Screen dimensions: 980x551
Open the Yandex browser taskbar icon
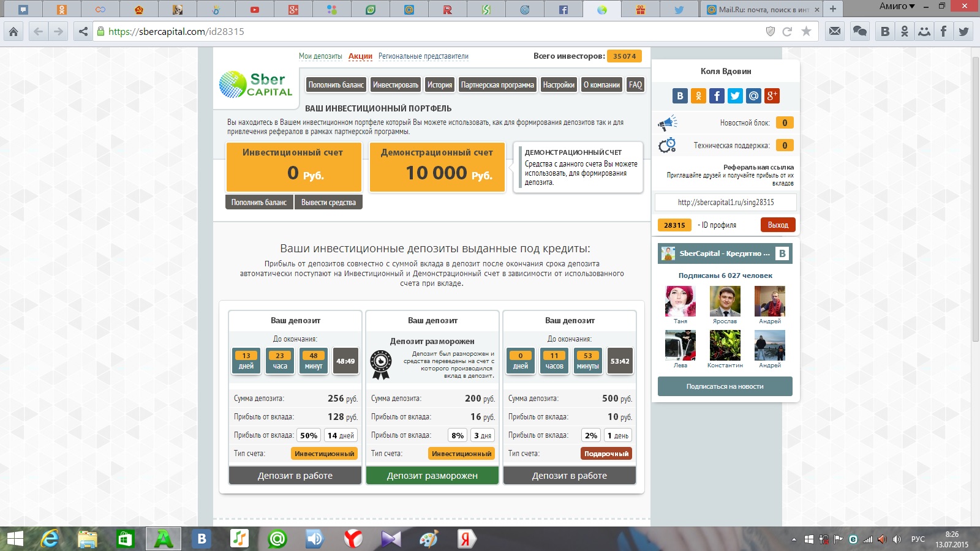pos(352,539)
